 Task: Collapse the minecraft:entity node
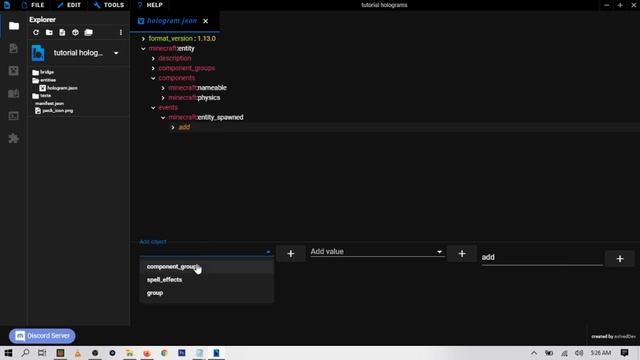(143, 49)
